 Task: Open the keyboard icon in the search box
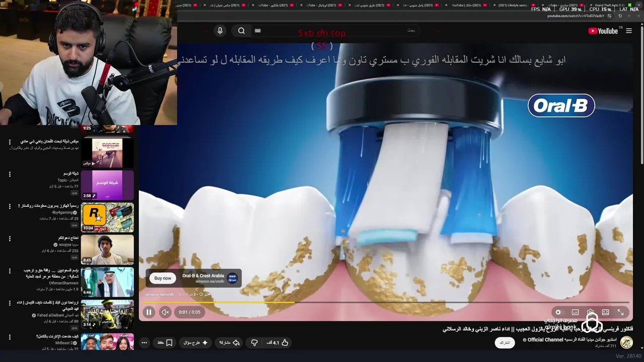click(x=258, y=31)
